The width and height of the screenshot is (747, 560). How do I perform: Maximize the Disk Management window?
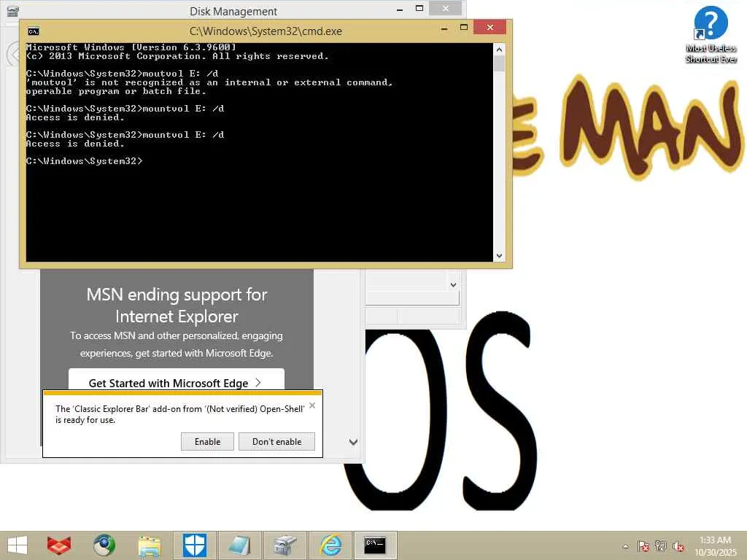point(419,9)
